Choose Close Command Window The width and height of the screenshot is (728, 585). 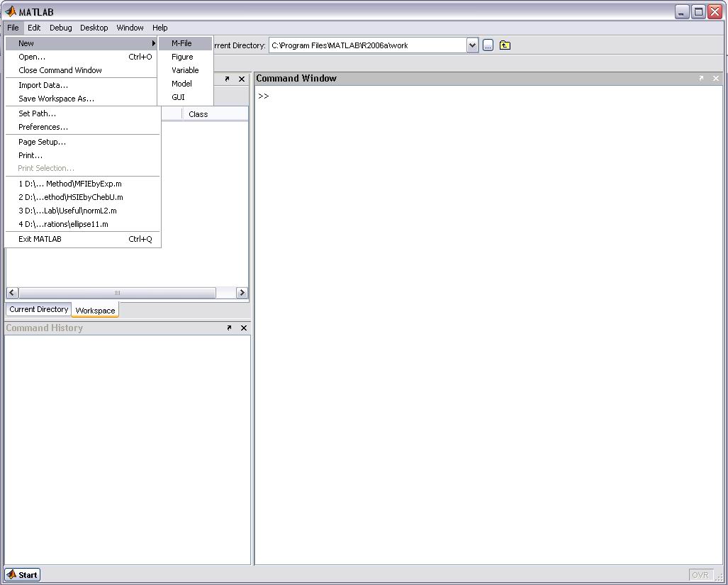[x=83, y=70]
